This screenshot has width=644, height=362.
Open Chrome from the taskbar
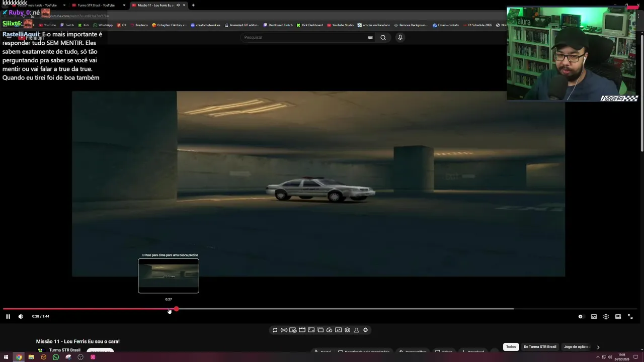[19, 357]
